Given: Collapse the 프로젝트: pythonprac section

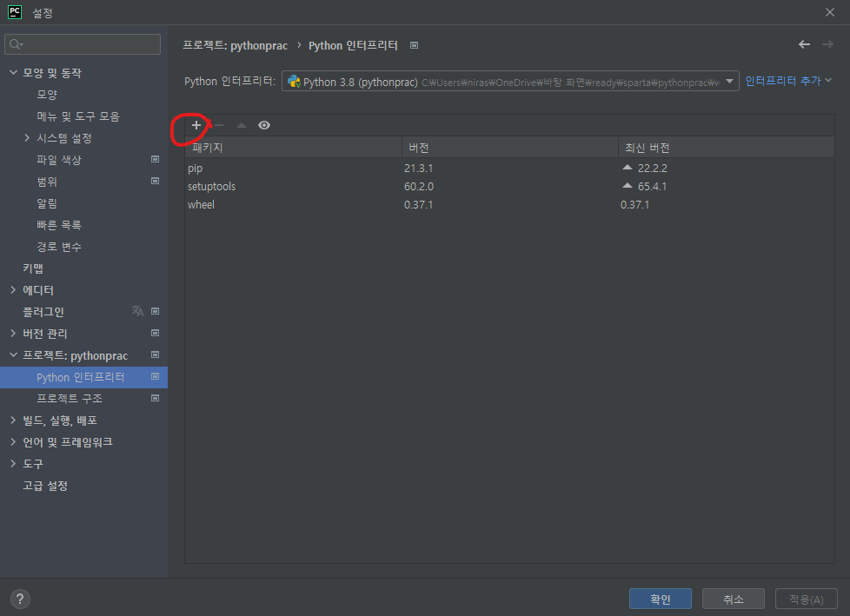Looking at the screenshot, I should coord(14,354).
